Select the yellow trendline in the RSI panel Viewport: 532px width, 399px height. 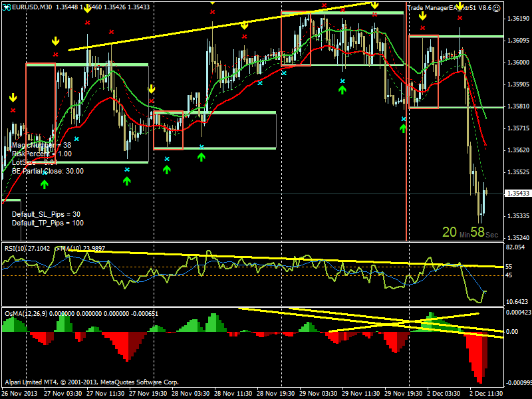(x=285, y=259)
